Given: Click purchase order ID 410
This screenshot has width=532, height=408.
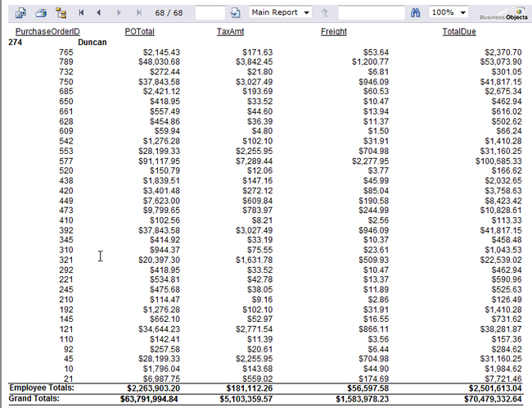Looking at the screenshot, I should [66, 220].
